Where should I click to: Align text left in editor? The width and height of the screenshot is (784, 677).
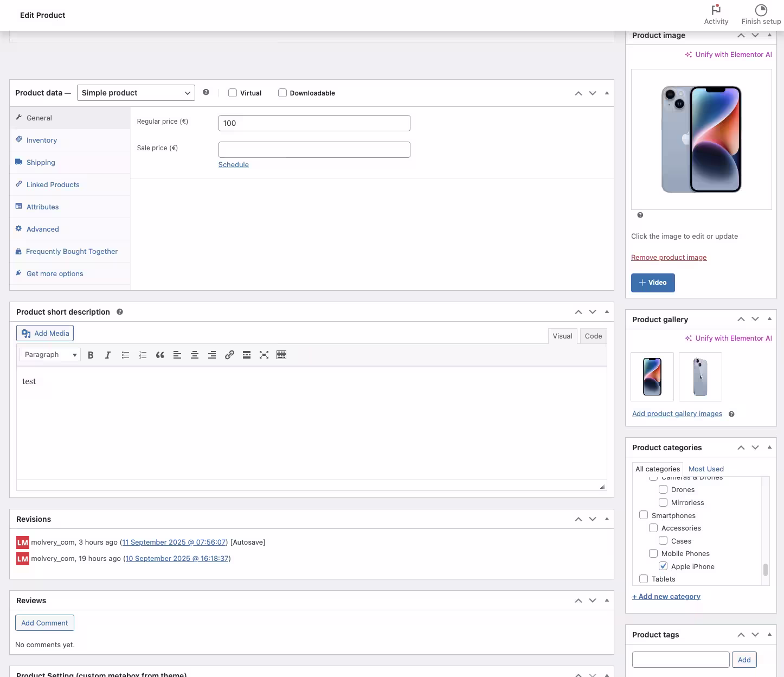tap(177, 355)
